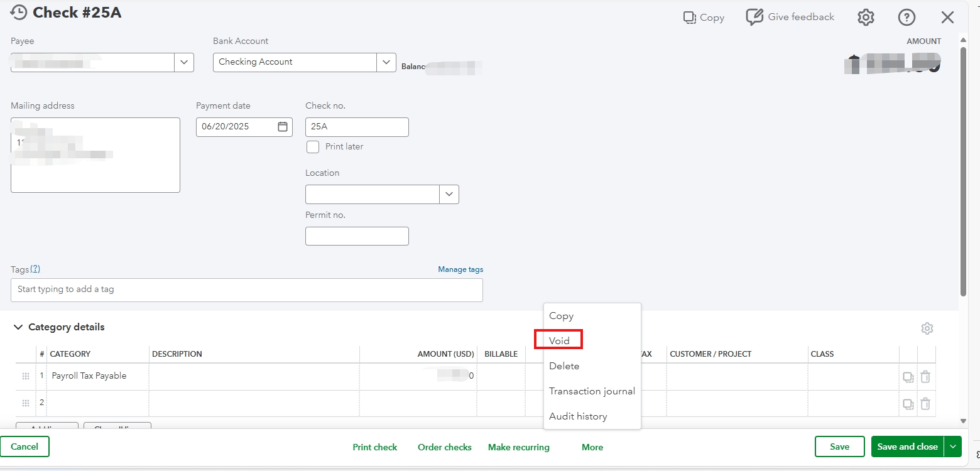Expand the Payee dropdown

point(184,62)
